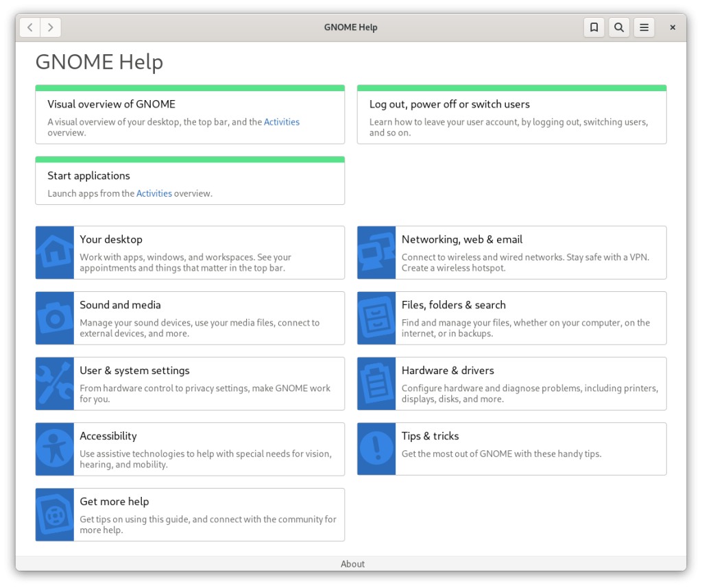The width and height of the screenshot is (702, 588).
Task: Click 'Work with apps, windows, and workspaces' description
Action: tap(185, 262)
